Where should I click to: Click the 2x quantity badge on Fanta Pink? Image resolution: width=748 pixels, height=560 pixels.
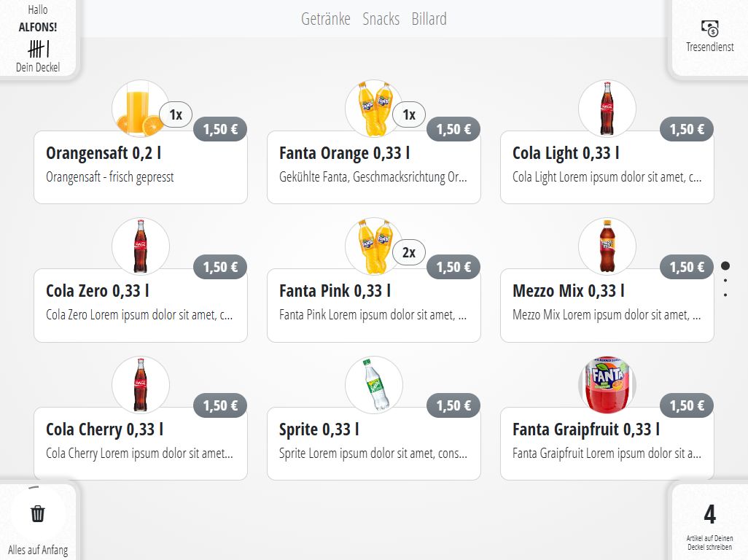coord(409,252)
